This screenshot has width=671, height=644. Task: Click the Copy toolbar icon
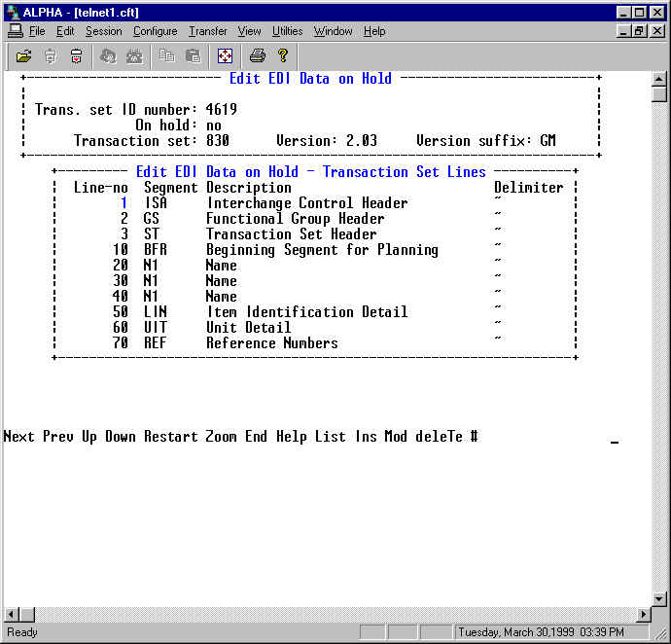point(167,56)
